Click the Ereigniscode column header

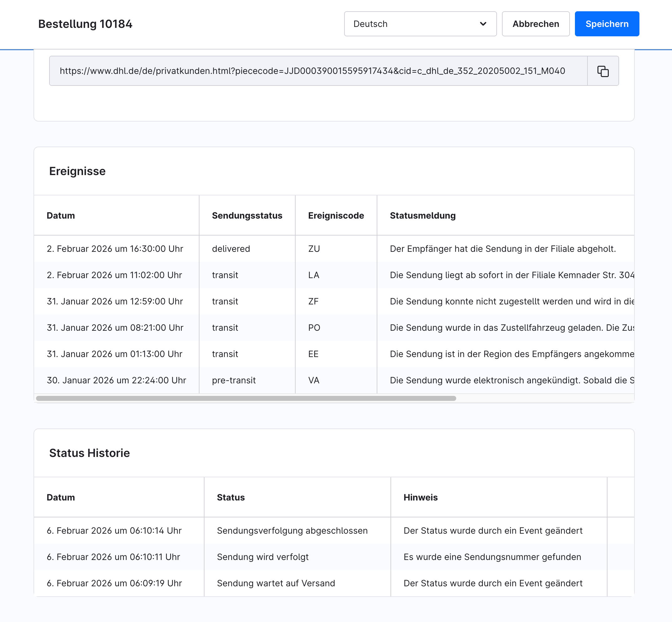[336, 215]
